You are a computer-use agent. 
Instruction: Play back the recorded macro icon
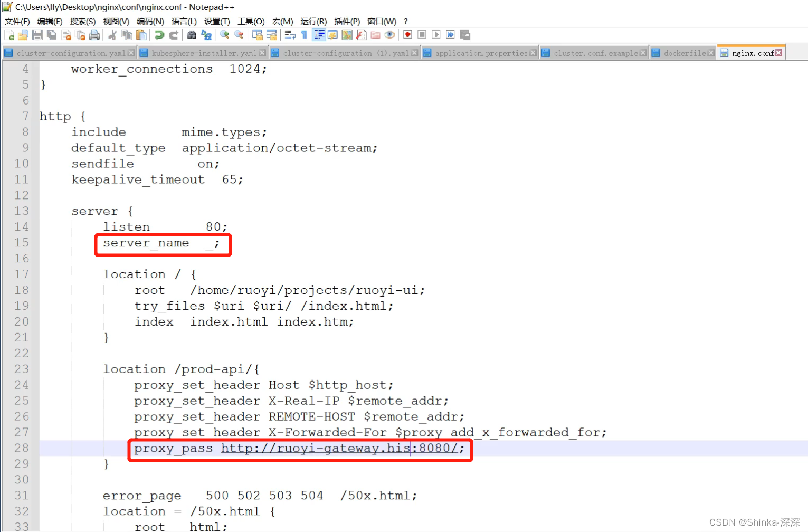click(x=436, y=35)
